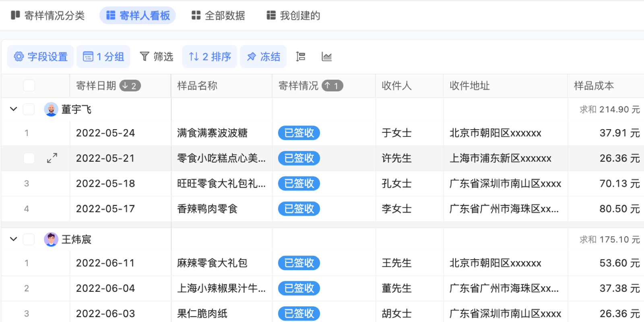Viewport: 644px width, 322px height.
Task: Switch to the 寄样情况分类 view tab
Action: 48,16
